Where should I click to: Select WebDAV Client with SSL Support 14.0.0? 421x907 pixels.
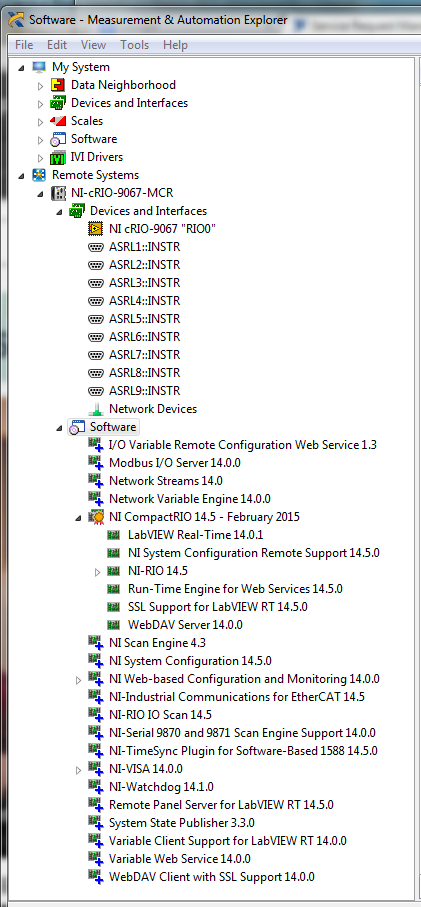212,876
